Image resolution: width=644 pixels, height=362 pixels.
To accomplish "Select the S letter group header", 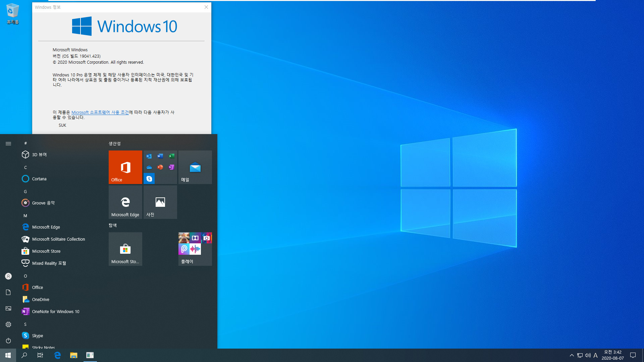I will pos(25,324).
